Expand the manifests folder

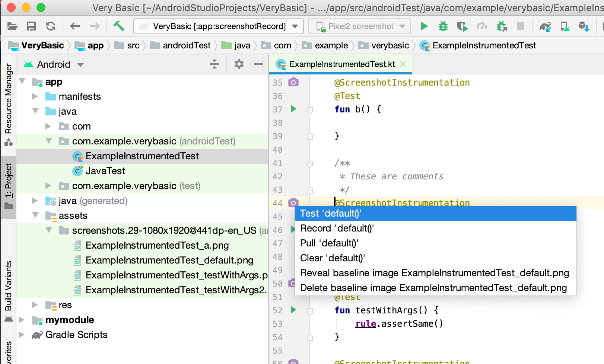coord(35,96)
